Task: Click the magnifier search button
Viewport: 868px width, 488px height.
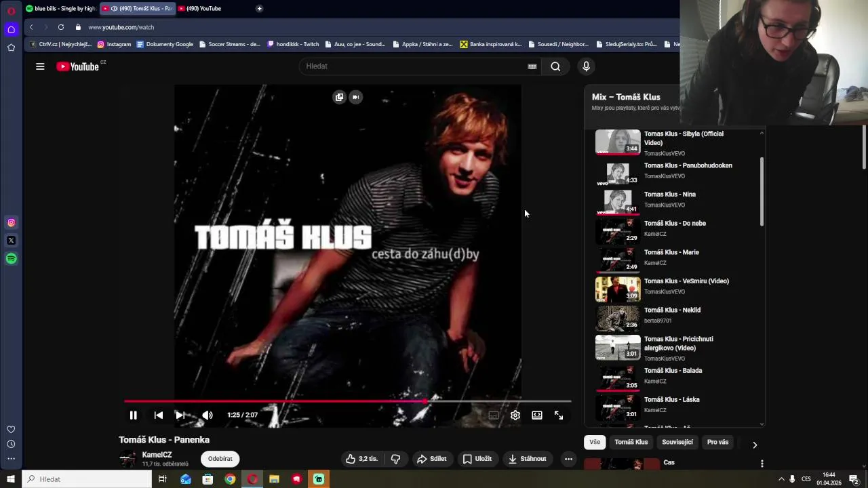Action: pos(555,66)
